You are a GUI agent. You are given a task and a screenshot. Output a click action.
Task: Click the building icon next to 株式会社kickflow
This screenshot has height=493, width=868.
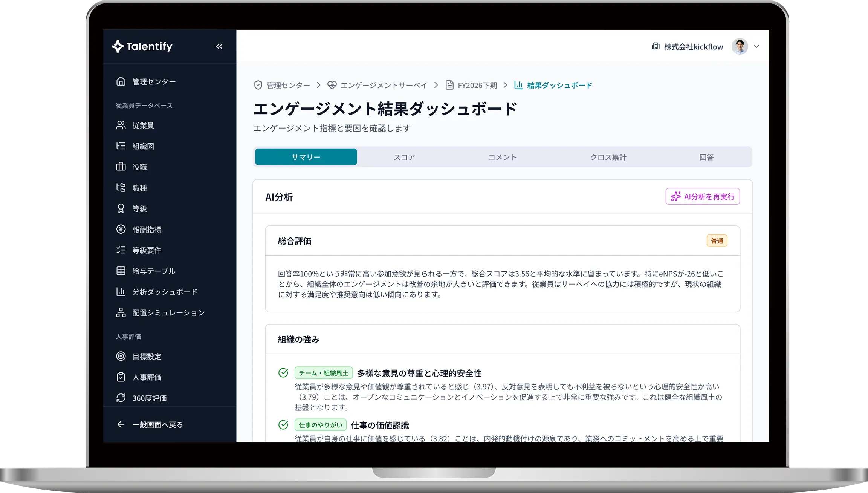[656, 46]
